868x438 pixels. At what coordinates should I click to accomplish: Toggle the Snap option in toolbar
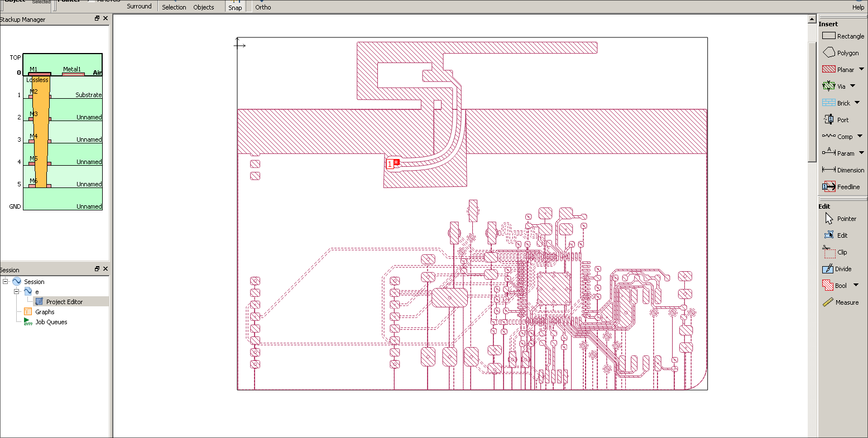pos(235,7)
